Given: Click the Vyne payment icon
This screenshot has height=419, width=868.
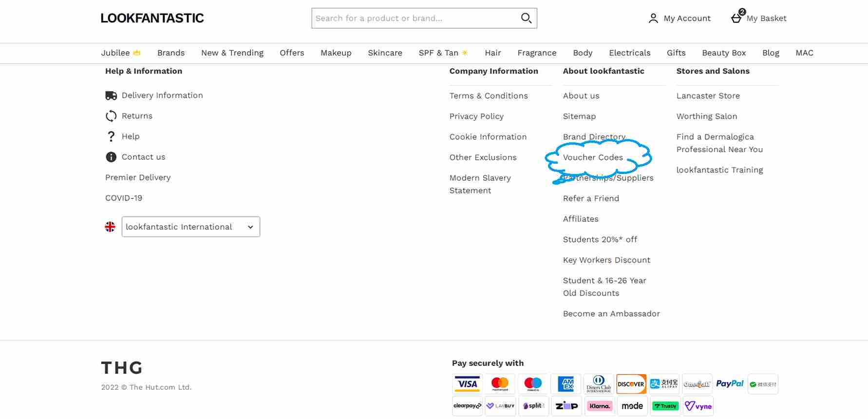Looking at the screenshot, I should (698, 406).
